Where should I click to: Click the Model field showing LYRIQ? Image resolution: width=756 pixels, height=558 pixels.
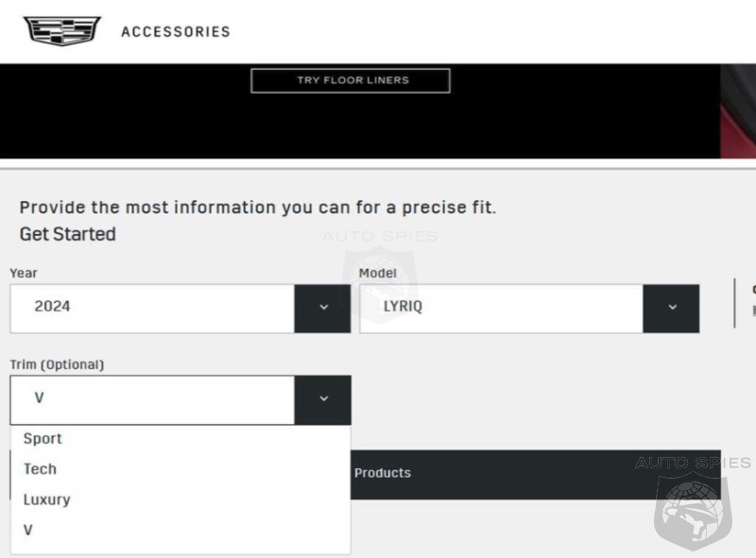pyautogui.click(x=502, y=309)
